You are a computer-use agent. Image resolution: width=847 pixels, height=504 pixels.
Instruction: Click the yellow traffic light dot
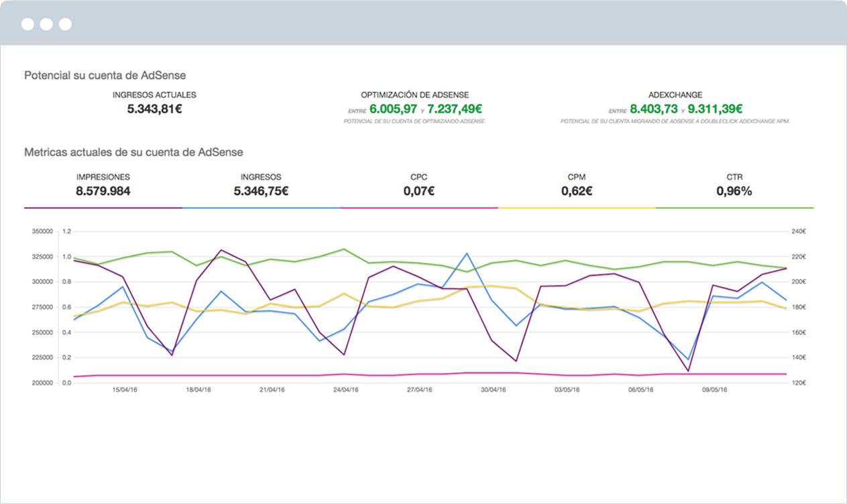click(46, 24)
